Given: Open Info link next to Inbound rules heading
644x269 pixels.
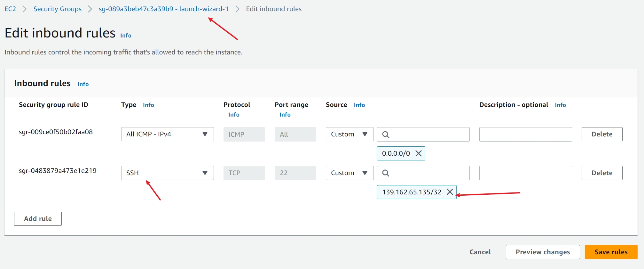Looking at the screenshot, I should [83, 84].
